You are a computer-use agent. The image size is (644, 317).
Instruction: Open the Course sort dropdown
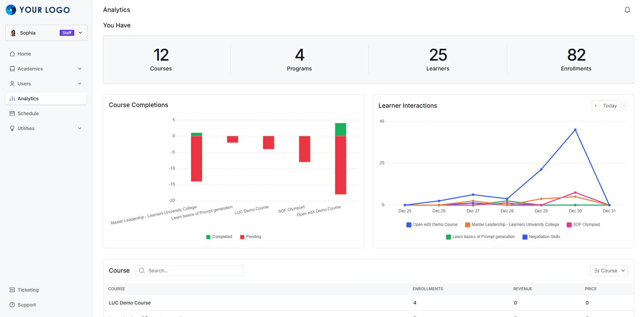tap(609, 271)
